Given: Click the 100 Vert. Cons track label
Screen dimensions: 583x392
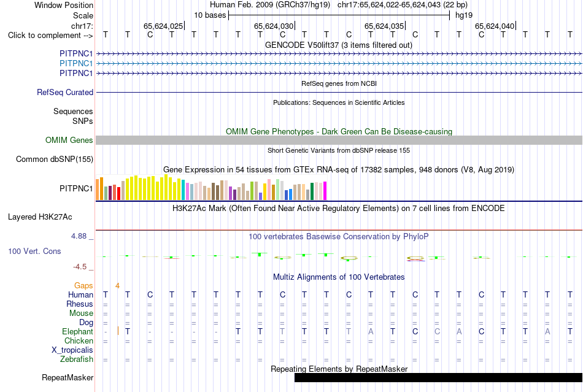Looking at the screenshot, I should click(x=34, y=251).
